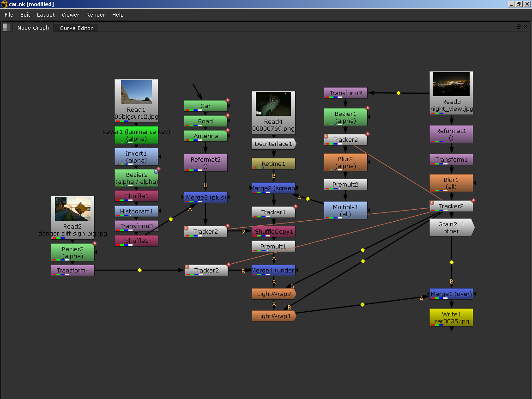Close the Node Graph pane
The width and height of the screenshot is (532, 399).
click(x=526, y=27)
